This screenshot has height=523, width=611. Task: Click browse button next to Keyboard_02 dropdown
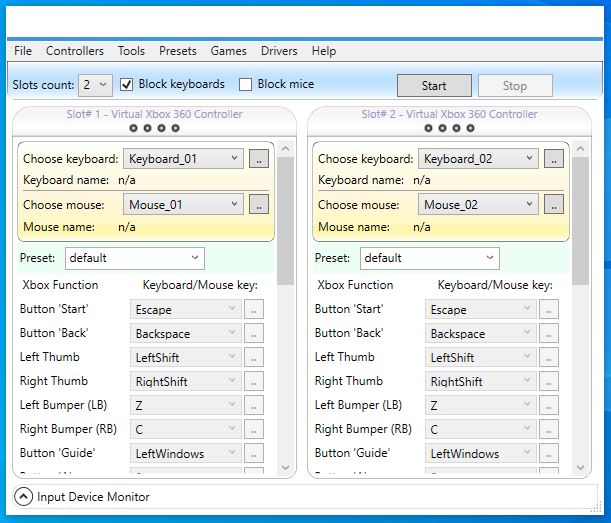554,159
